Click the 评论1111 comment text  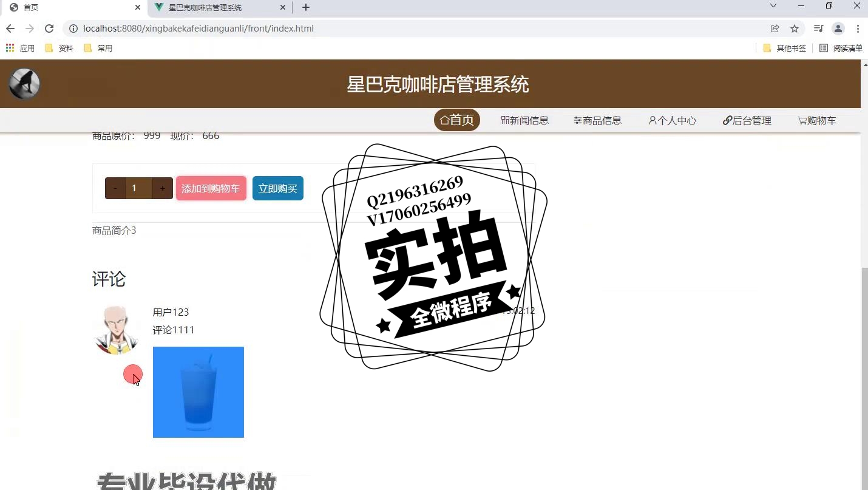[174, 330]
